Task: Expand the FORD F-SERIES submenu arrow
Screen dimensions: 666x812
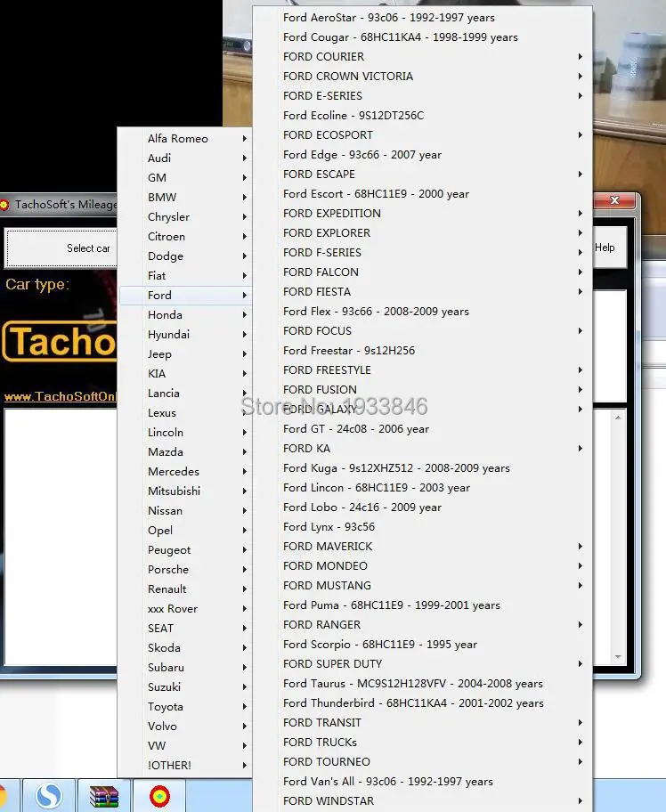Action: tap(580, 253)
